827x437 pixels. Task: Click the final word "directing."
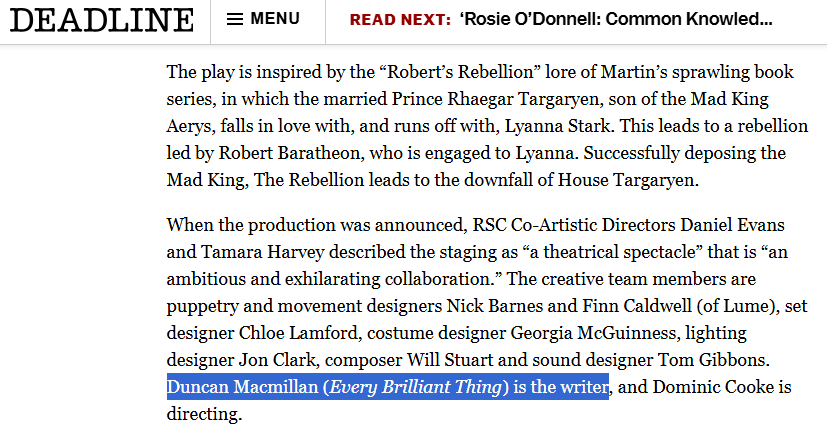coord(205,414)
